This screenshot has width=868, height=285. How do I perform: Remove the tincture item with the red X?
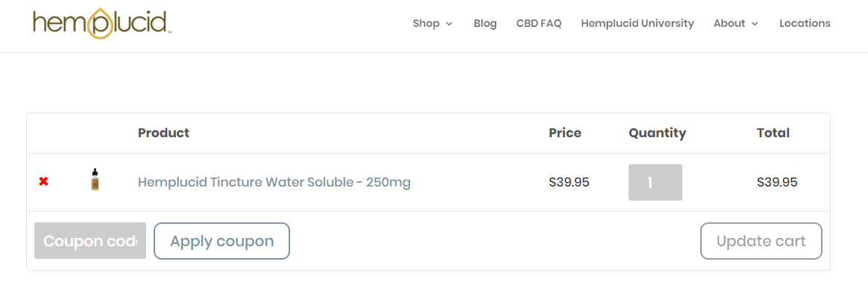coord(44,181)
